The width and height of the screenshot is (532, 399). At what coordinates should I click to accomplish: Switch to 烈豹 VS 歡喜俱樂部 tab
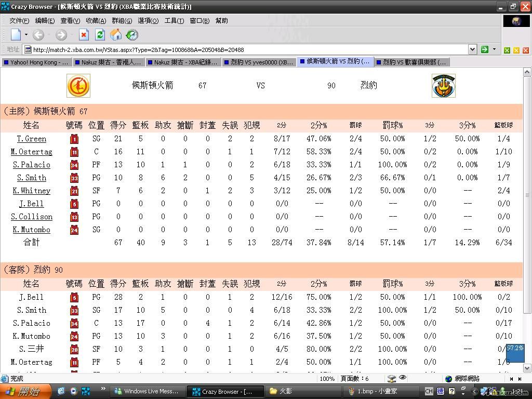(412, 62)
